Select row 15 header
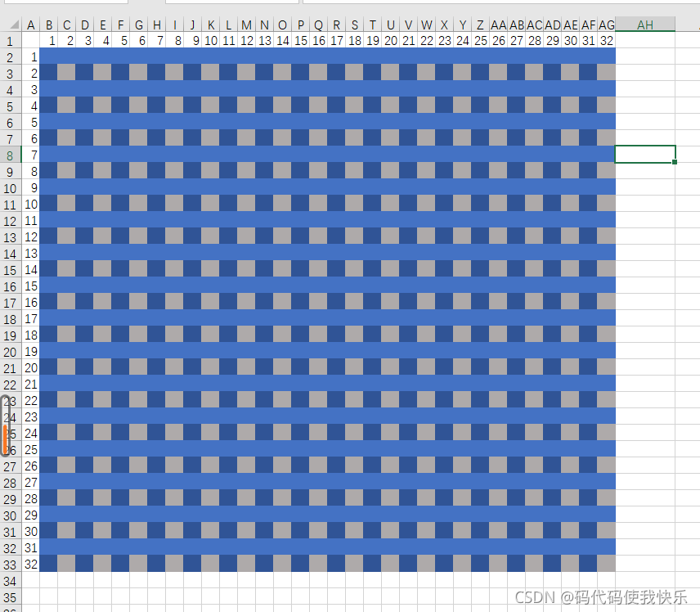700x612 pixels. (x=11, y=270)
